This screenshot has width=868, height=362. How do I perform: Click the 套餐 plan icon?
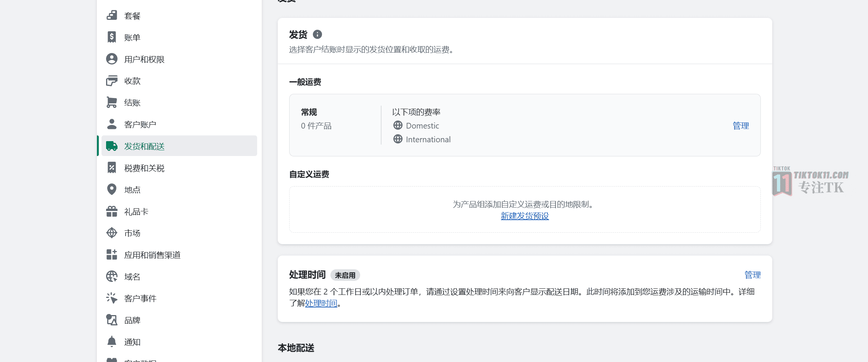tap(112, 15)
